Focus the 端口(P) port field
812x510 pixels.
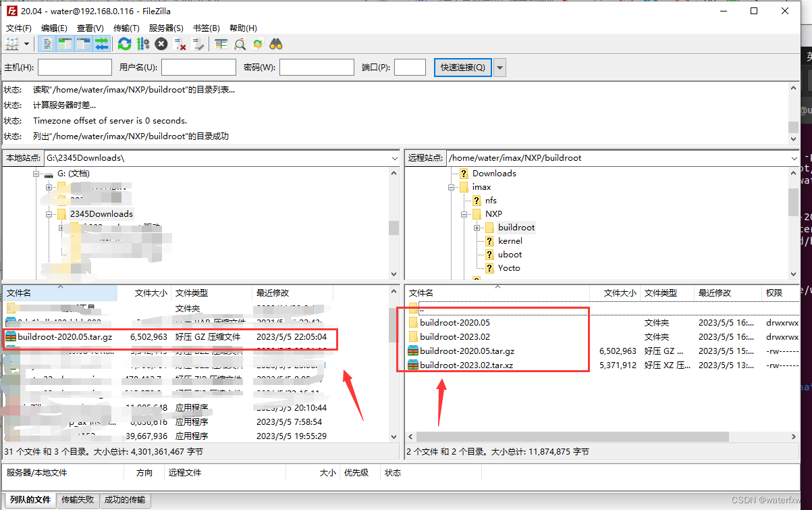pos(410,67)
